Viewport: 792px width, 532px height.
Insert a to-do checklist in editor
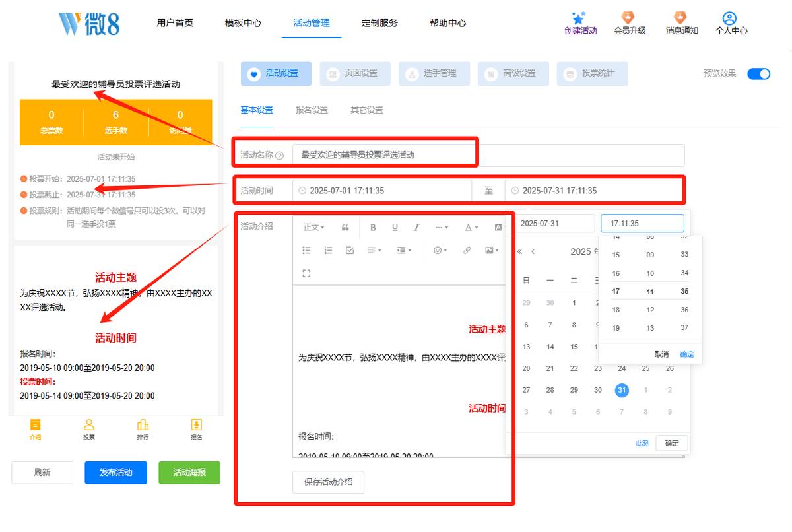(350, 250)
